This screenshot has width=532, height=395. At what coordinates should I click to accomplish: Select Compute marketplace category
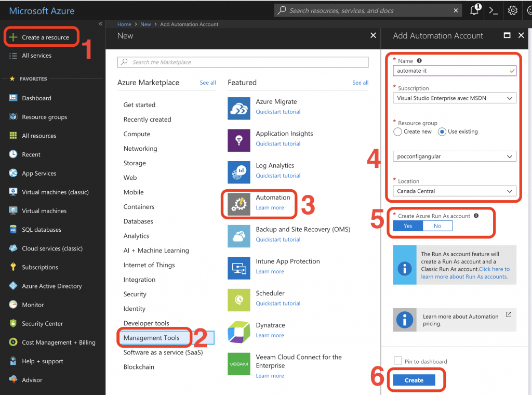[137, 134]
